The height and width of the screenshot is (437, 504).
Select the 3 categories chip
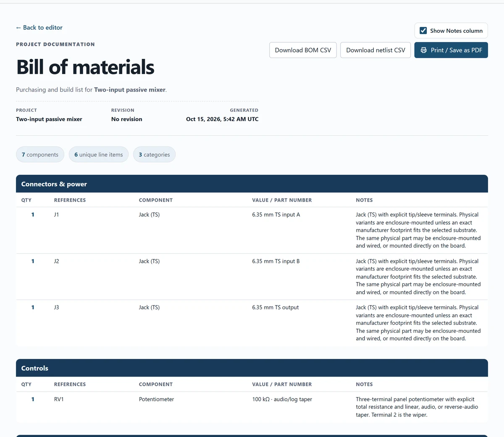154,154
